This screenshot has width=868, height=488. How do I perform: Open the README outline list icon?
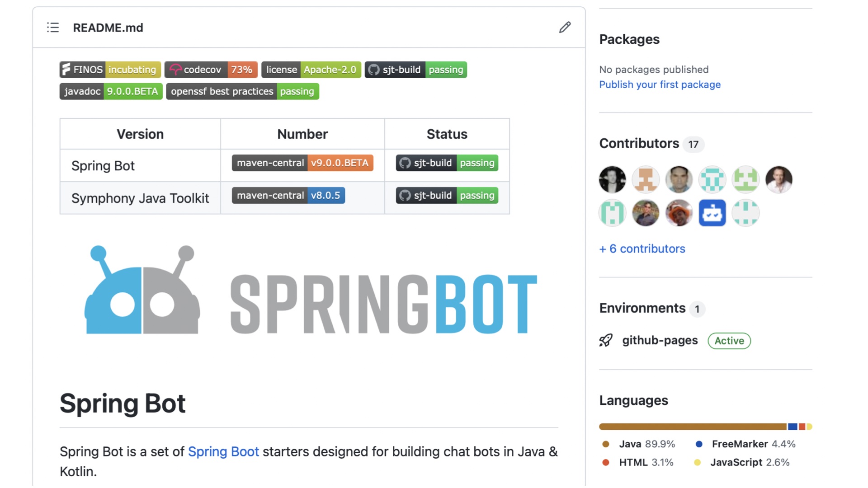(x=53, y=28)
